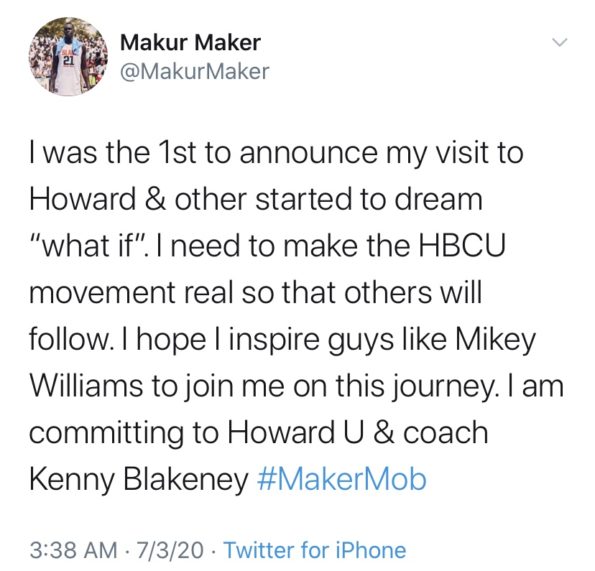595x571 pixels.
Task: Click the word 'Williams' in tweet text
Action: click(x=87, y=386)
